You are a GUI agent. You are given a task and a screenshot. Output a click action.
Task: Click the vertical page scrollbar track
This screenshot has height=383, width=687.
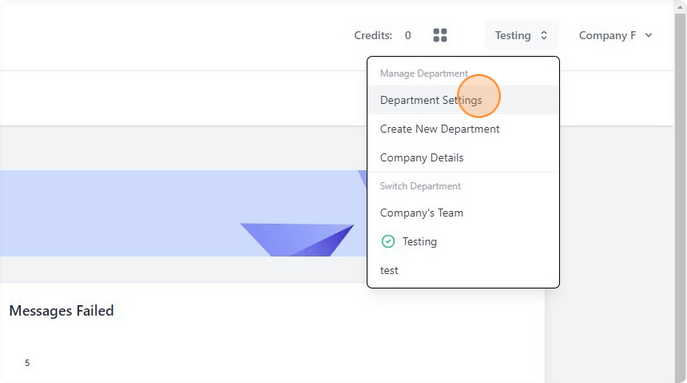(x=680, y=197)
